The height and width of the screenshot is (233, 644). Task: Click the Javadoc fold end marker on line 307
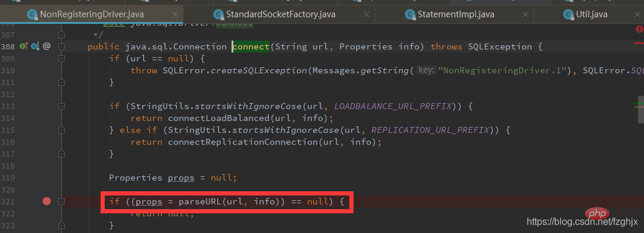62,35
